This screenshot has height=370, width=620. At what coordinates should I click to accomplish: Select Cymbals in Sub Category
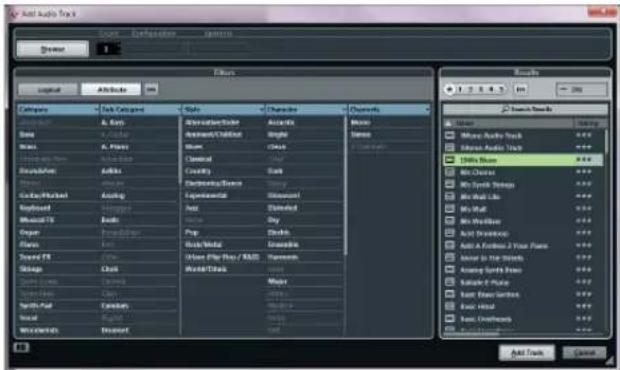(115, 306)
